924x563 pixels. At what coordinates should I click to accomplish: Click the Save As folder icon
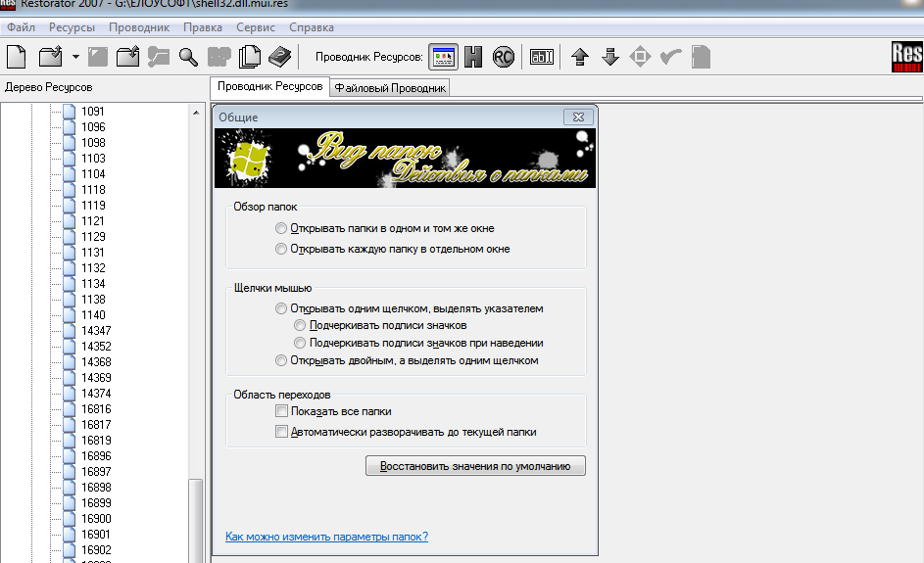click(128, 57)
